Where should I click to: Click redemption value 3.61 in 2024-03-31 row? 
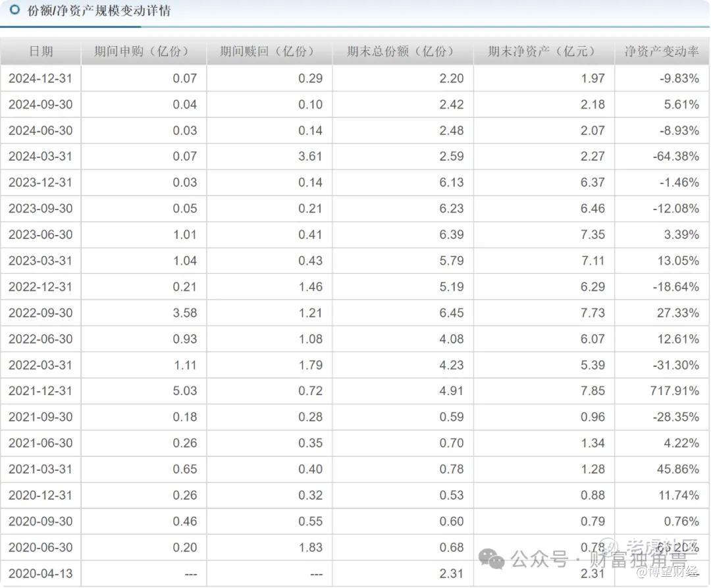coord(311,157)
